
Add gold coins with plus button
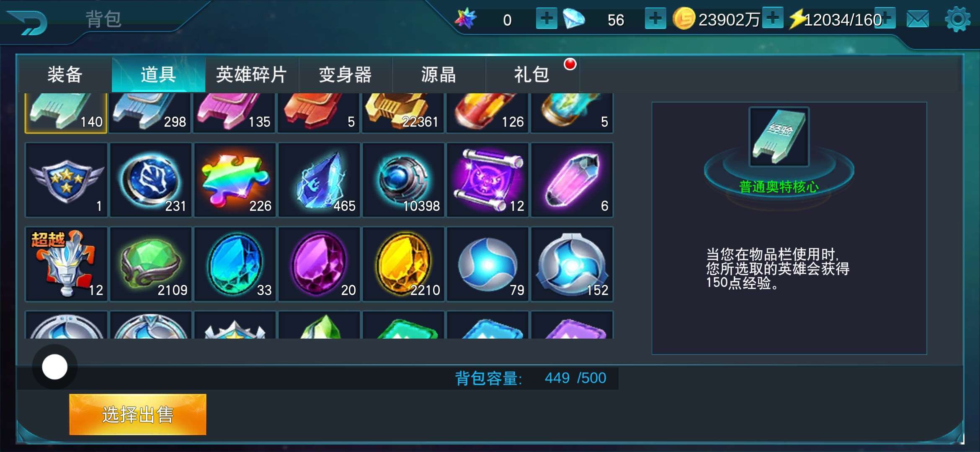(x=773, y=18)
